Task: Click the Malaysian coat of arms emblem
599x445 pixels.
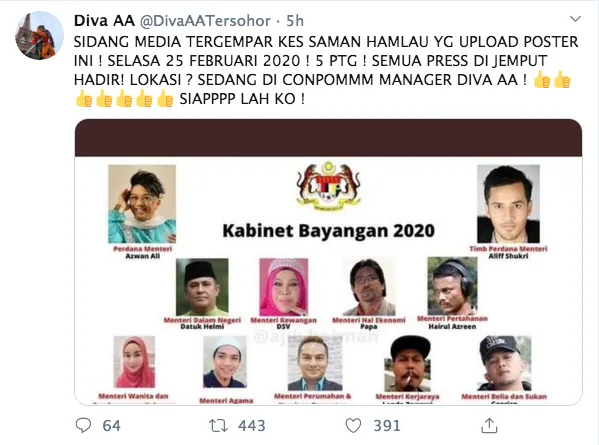Action: 328,186
